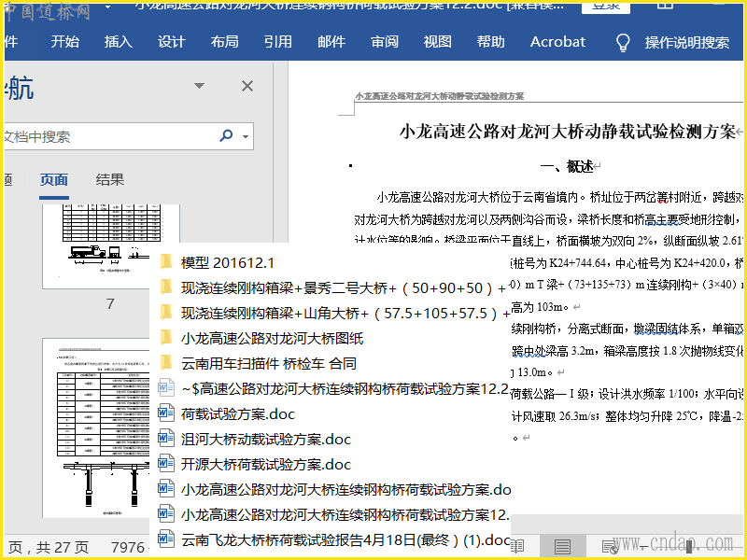Screen dimensions: 747x560
Task: Click the 7976 word count indicator in status bar
Action: 129,547
